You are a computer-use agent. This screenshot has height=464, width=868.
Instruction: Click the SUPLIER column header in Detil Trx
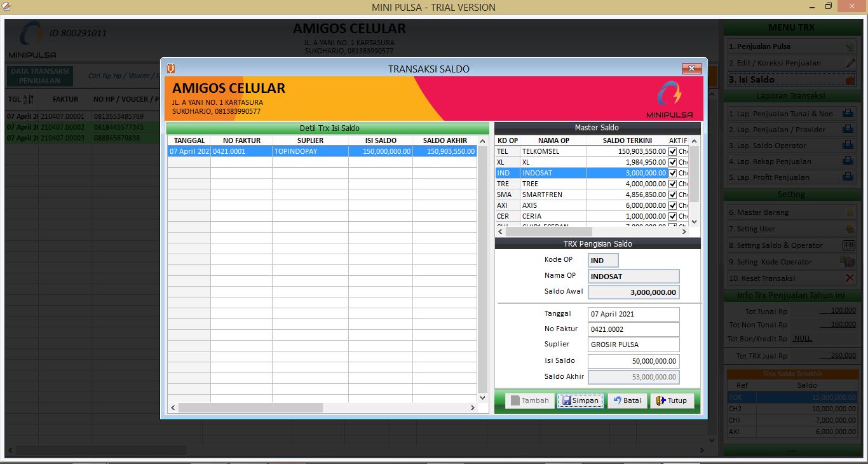(310, 140)
